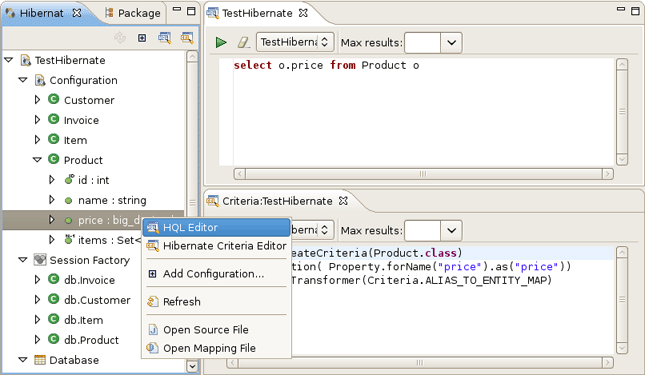This screenshot has width=645, height=375.
Task: Clear the query editor with eraser icon
Action: click(243, 42)
